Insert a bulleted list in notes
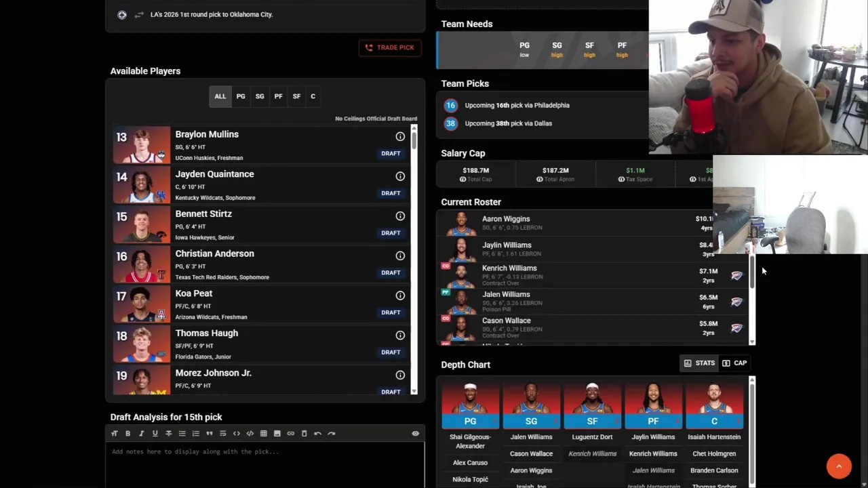 click(x=182, y=433)
